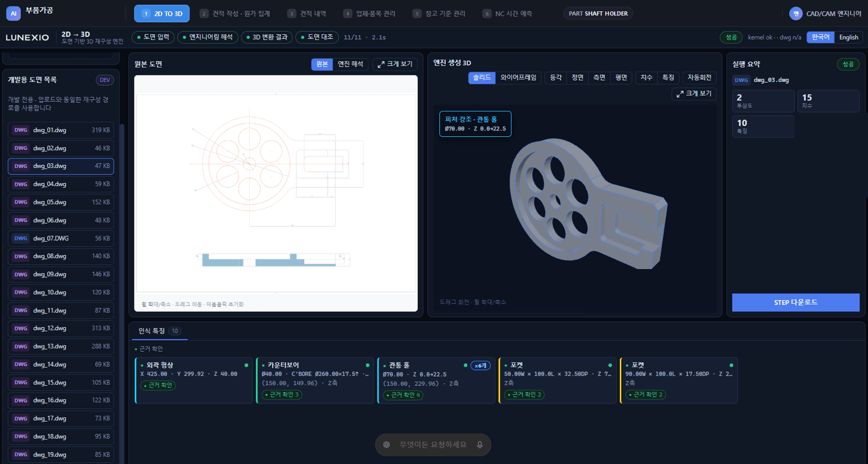Click the ×6개 count badge on 관통 홀 card
The width and height of the screenshot is (868, 464).
point(481,365)
